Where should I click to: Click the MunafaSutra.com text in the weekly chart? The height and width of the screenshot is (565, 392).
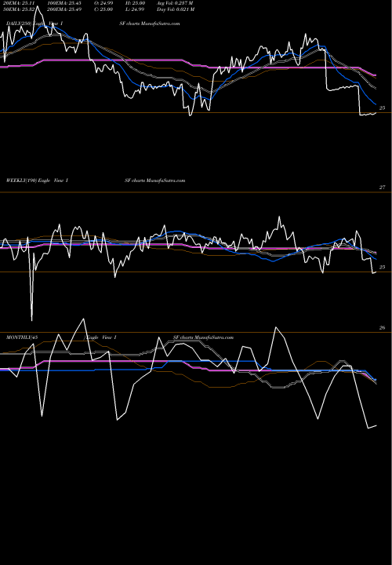[166, 180]
